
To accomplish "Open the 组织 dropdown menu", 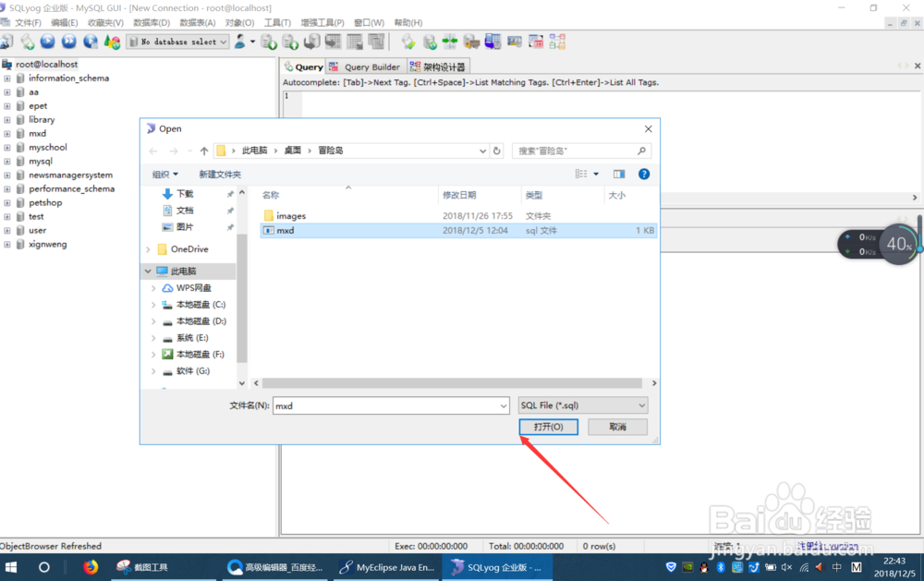I will (164, 174).
